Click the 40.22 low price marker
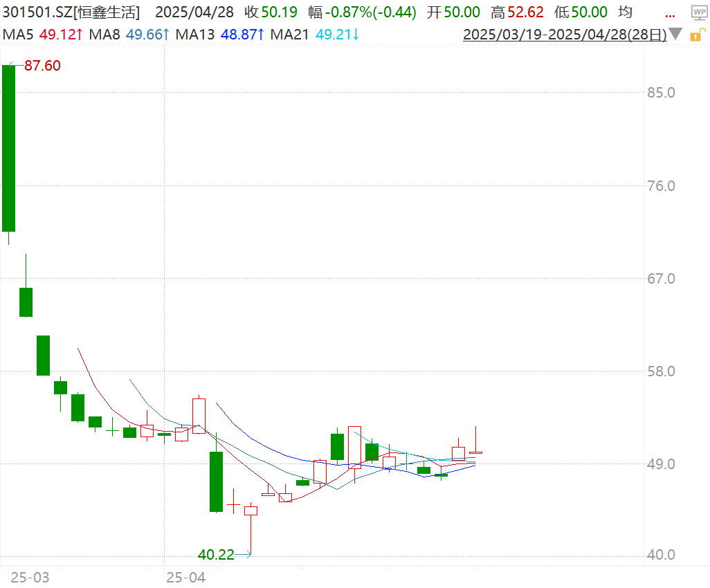The height and width of the screenshot is (588, 710). 215,554
